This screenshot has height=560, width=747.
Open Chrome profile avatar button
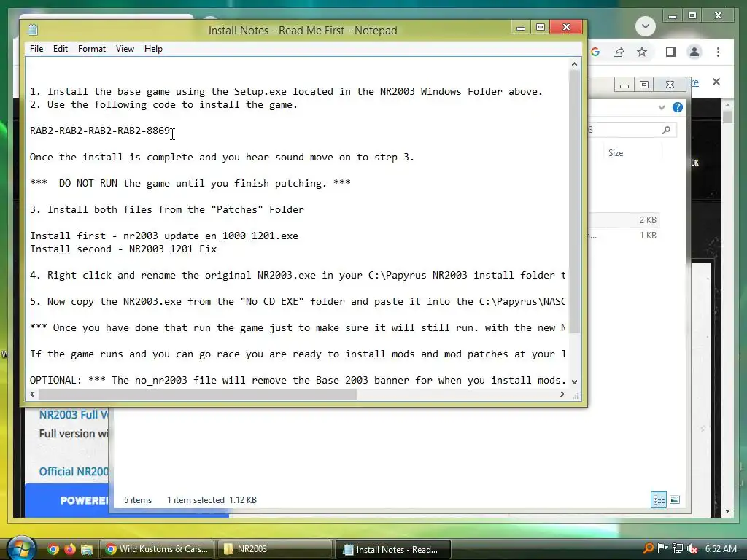(x=694, y=52)
